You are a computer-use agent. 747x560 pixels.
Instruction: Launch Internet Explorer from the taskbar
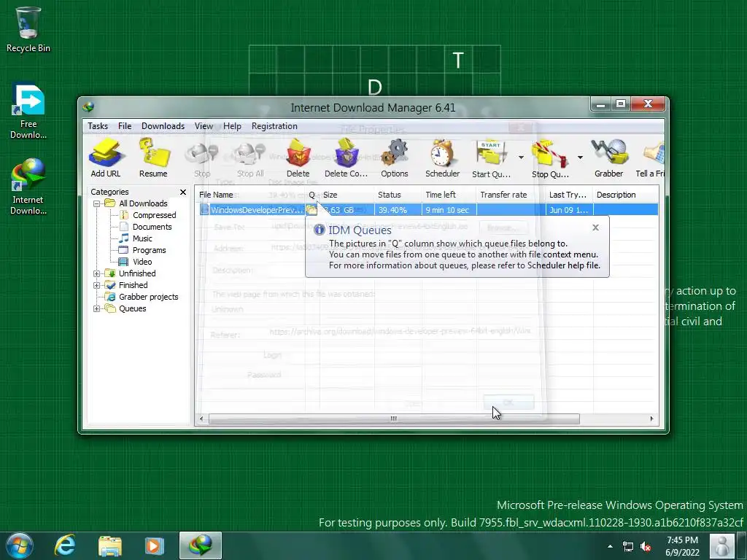click(x=65, y=545)
